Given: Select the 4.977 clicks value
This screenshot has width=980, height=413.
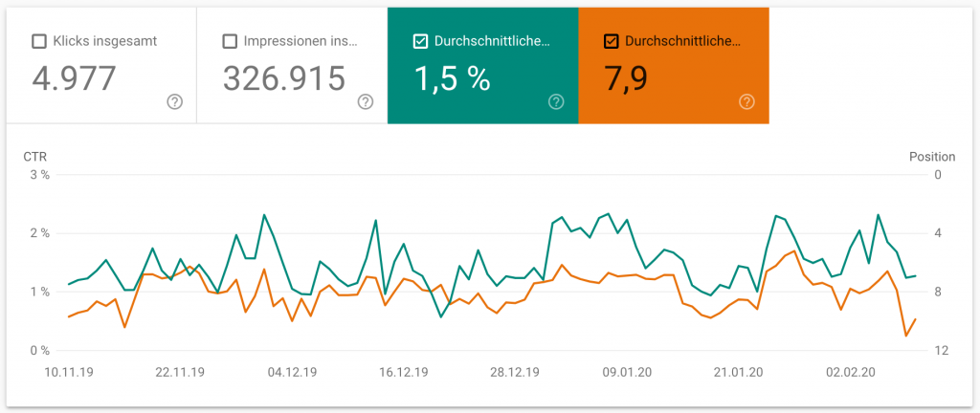Looking at the screenshot, I should click(75, 78).
